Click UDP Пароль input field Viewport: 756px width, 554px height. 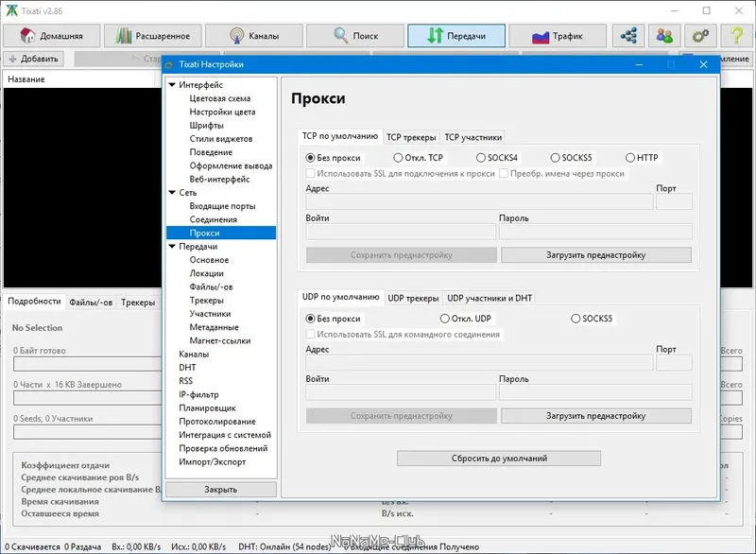pos(595,392)
